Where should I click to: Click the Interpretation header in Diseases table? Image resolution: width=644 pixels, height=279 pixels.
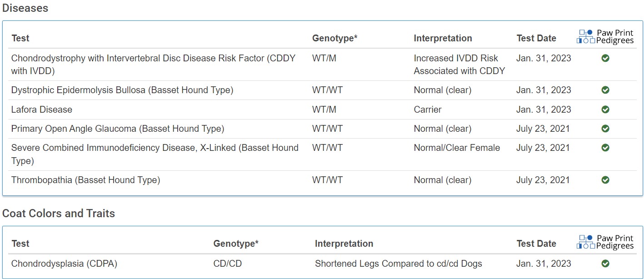pos(443,38)
